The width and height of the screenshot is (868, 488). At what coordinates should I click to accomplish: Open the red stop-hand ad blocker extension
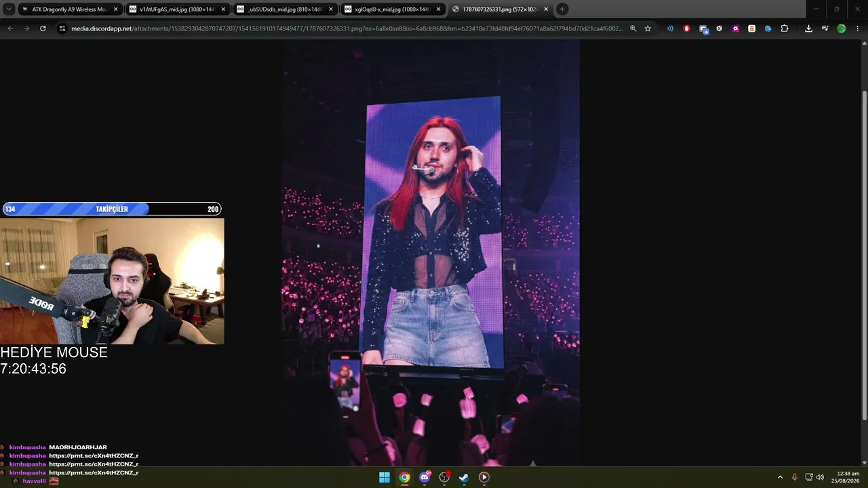click(686, 28)
